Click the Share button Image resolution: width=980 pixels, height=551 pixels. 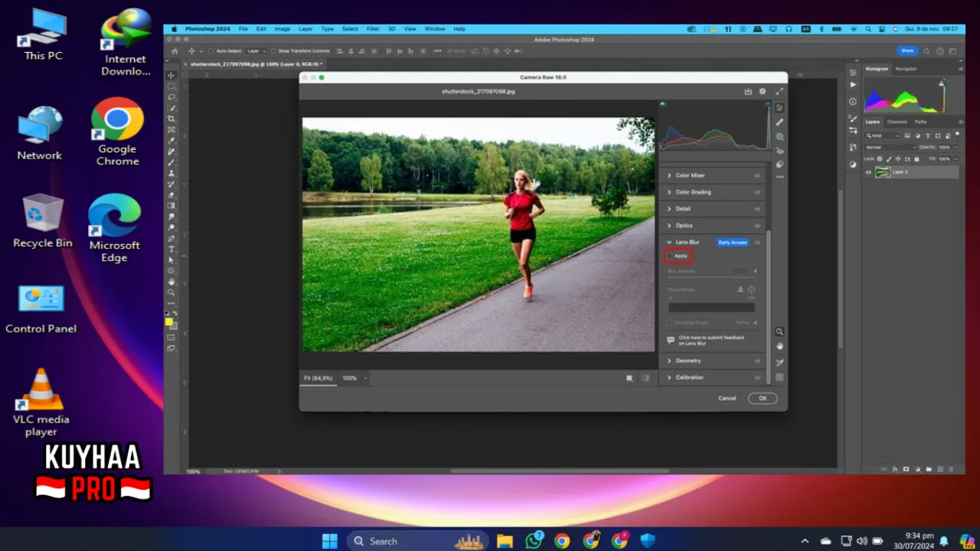point(907,51)
